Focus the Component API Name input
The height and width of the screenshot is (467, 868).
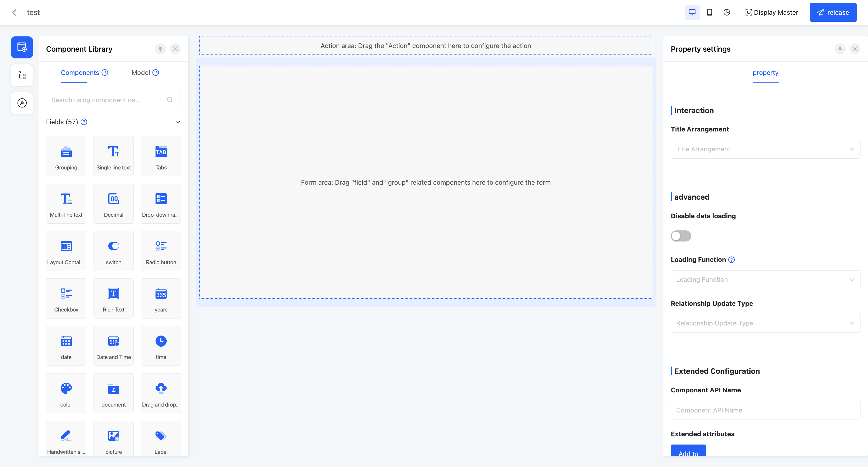click(x=765, y=410)
